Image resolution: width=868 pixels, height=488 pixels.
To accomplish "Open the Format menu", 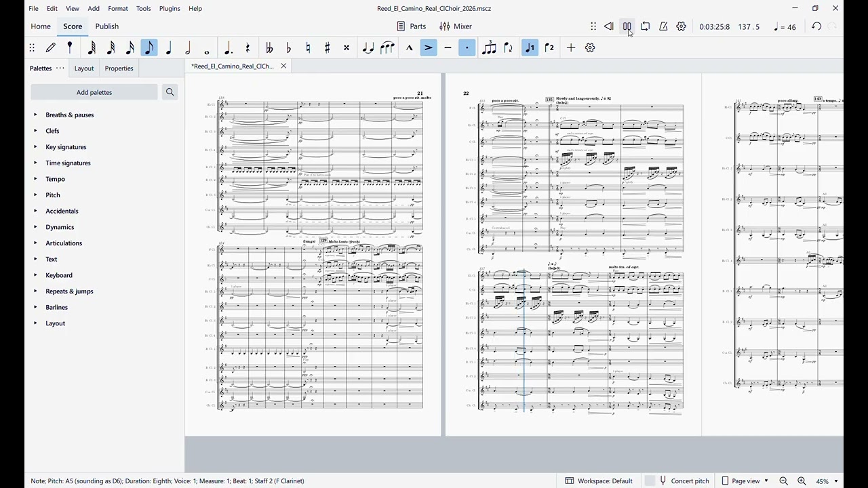I will (x=118, y=8).
